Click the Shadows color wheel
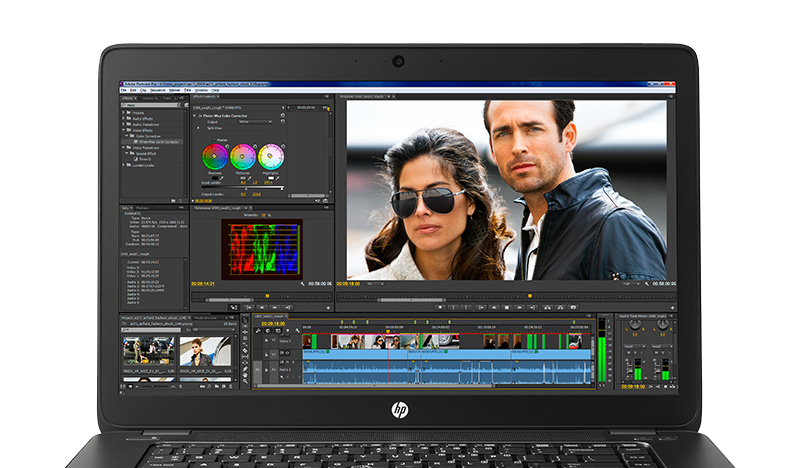This screenshot has height=468, width=800. tap(215, 157)
